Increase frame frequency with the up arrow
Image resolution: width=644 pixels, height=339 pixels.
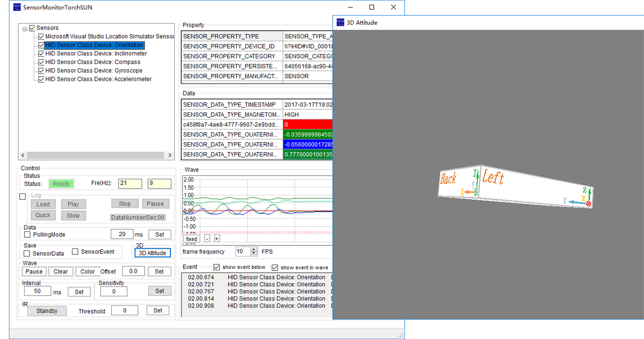254,249
